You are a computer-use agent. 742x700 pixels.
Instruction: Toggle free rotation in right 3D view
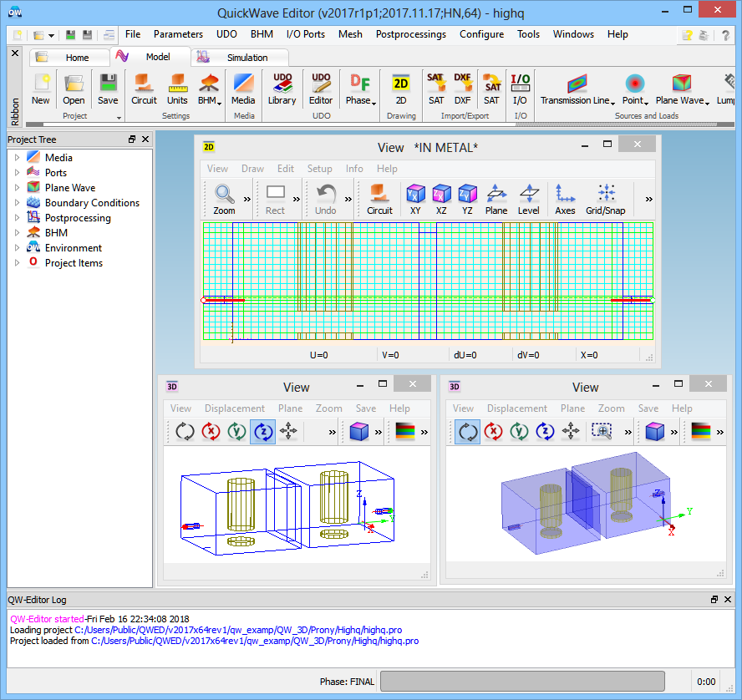click(468, 432)
